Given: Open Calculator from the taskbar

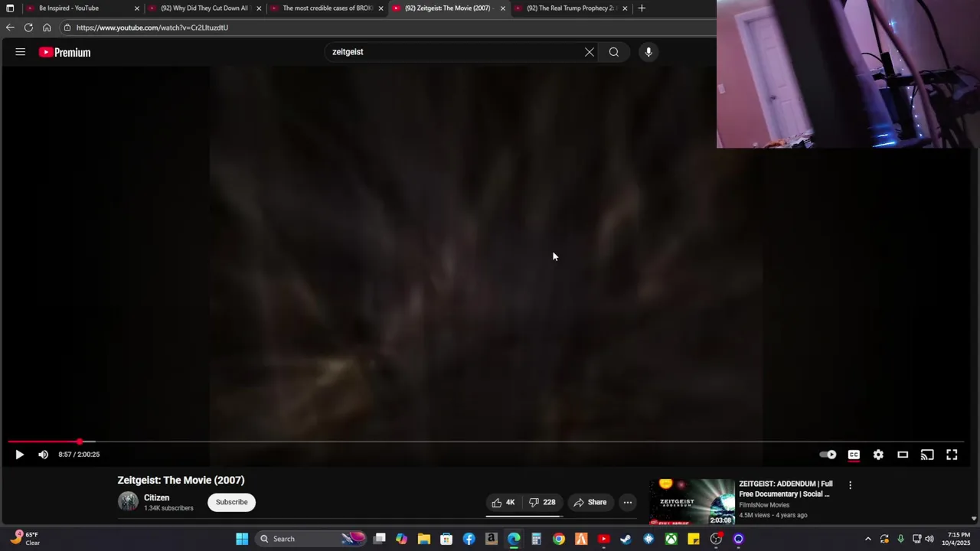Looking at the screenshot, I should [x=536, y=539].
